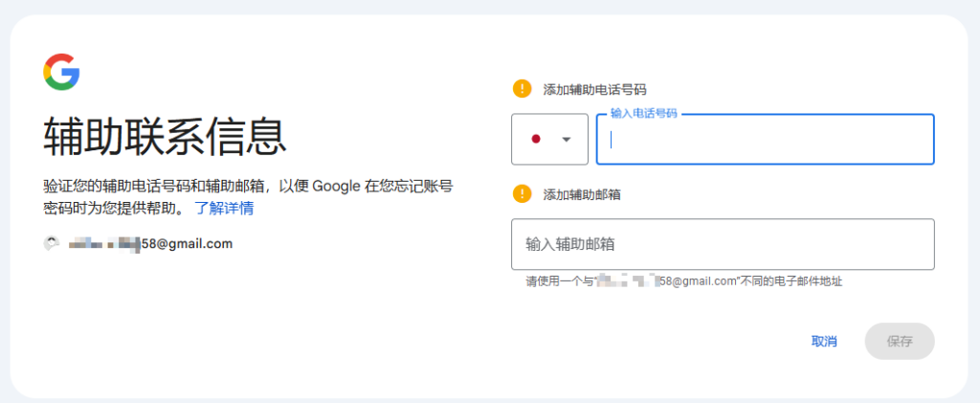Click the account avatar icon beside the email
Viewport: 980px width, 403px height.
click(52, 244)
